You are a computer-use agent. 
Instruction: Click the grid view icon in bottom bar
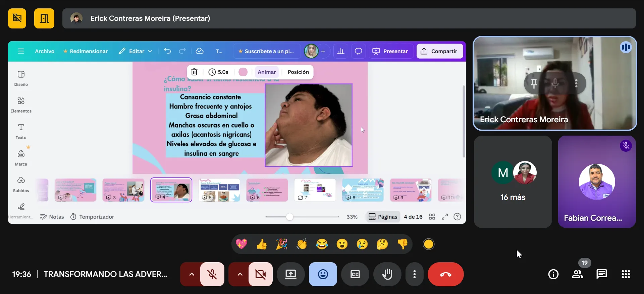click(432, 217)
